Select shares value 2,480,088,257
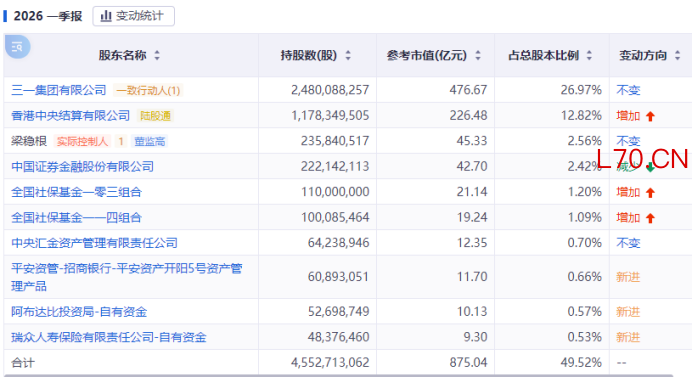This screenshot has height=377, width=692. point(330,90)
